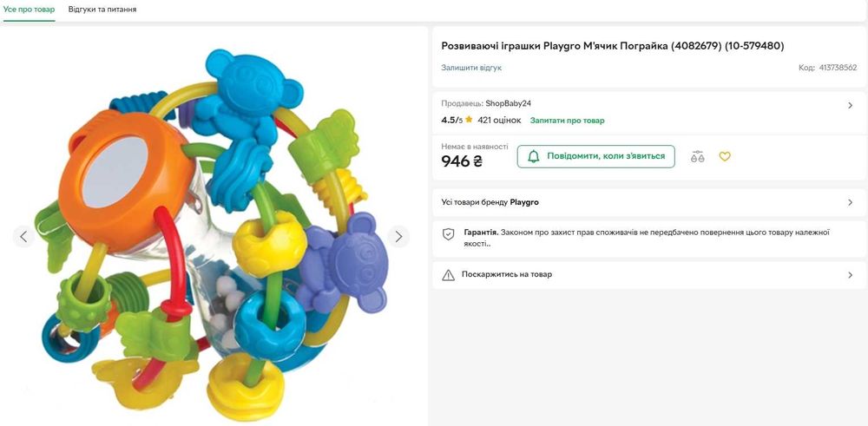
Task: Click the bell notification icon
Action: (x=534, y=157)
